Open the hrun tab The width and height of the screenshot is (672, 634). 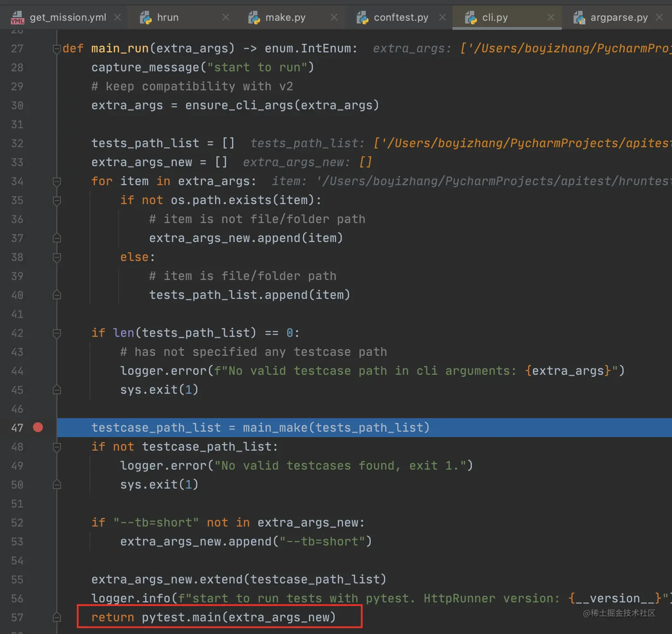pos(168,18)
